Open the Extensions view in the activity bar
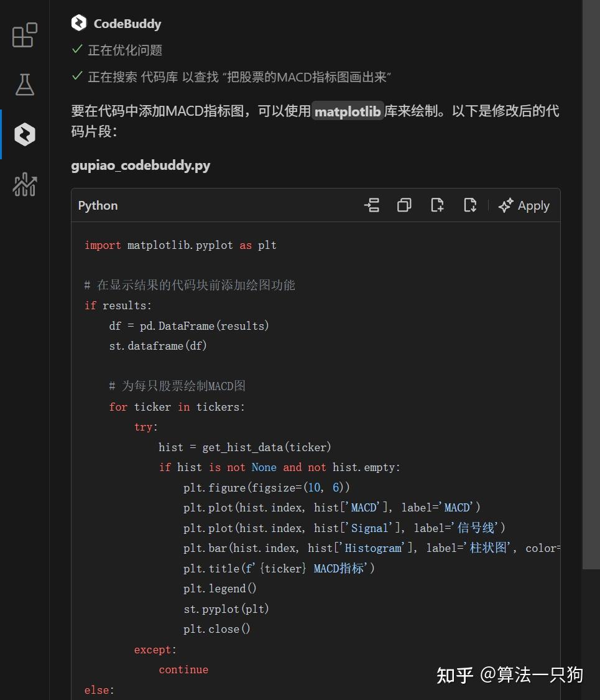The width and height of the screenshot is (600, 700). pos(25,35)
